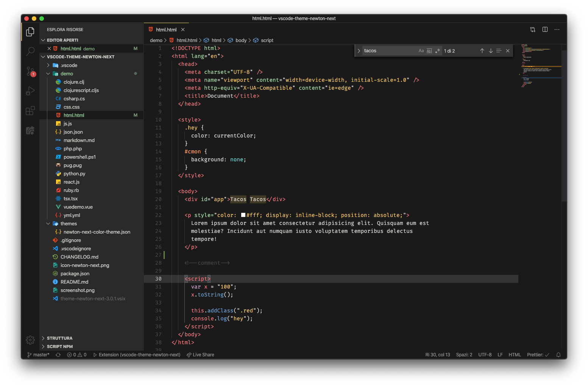
Task: Change UTF-8 file encoding
Action: tap(485, 355)
